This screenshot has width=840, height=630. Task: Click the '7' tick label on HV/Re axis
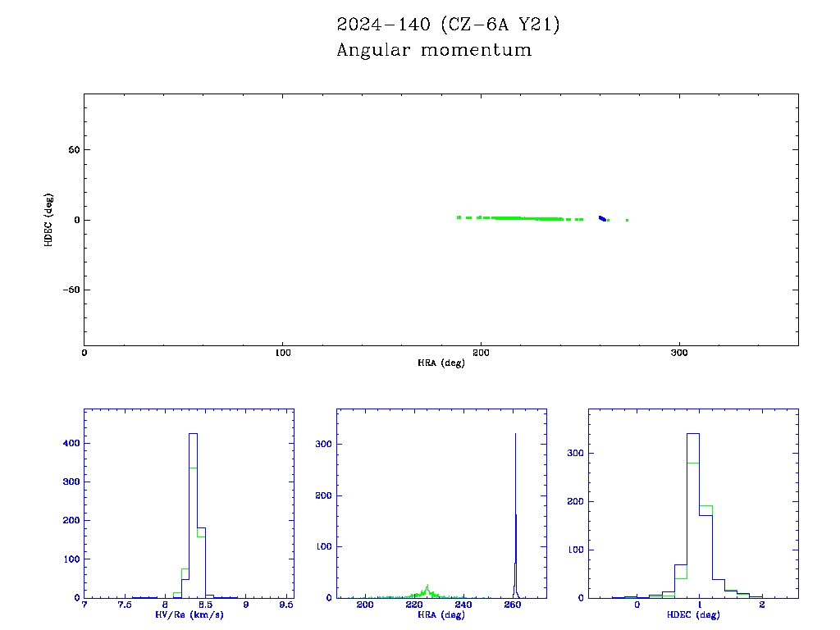(x=84, y=605)
